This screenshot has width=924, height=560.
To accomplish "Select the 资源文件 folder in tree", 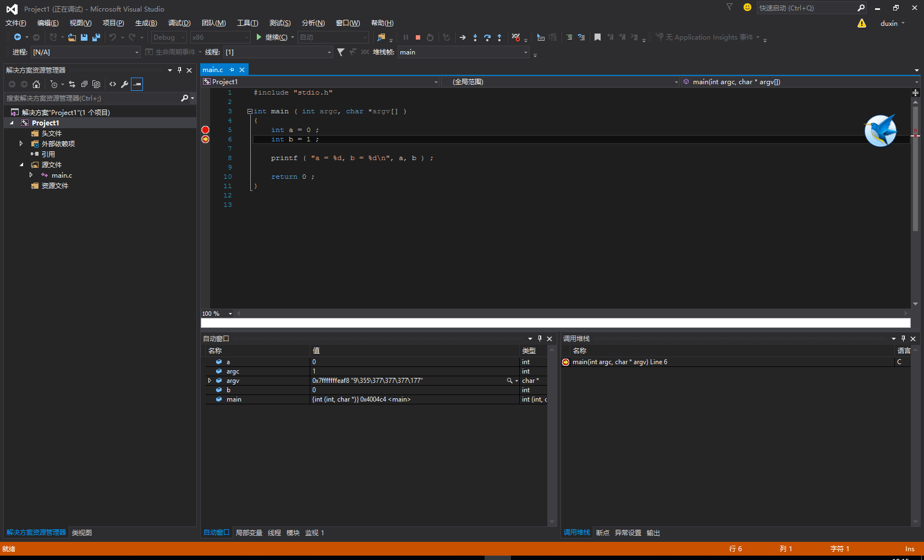I will coord(55,185).
